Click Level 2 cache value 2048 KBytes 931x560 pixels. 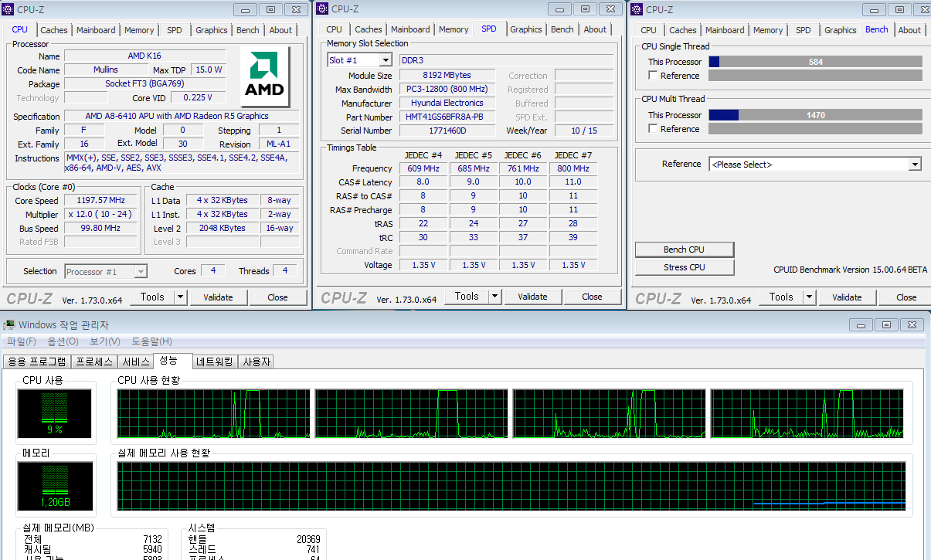pyautogui.click(x=222, y=228)
